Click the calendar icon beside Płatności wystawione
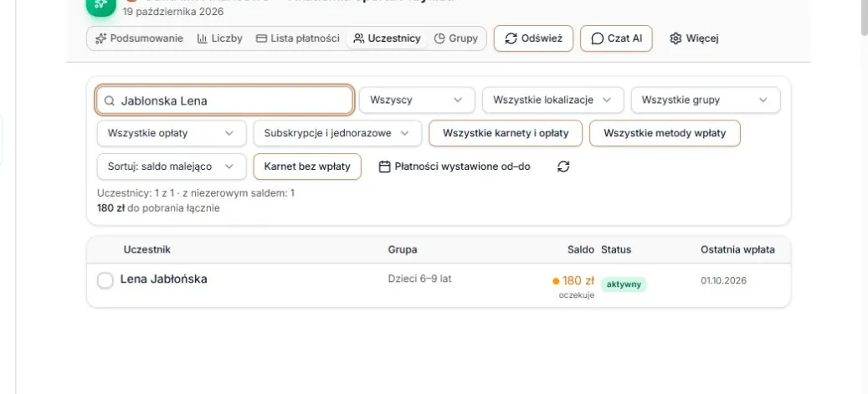This screenshot has height=394, width=868. (x=385, y=166)
